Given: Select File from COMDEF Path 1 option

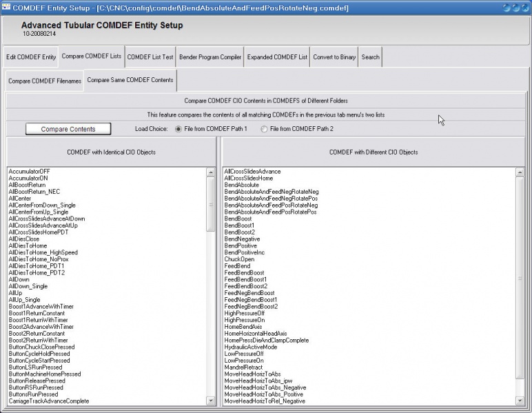Looking at the screenshot, I should (x=179, y=129).
